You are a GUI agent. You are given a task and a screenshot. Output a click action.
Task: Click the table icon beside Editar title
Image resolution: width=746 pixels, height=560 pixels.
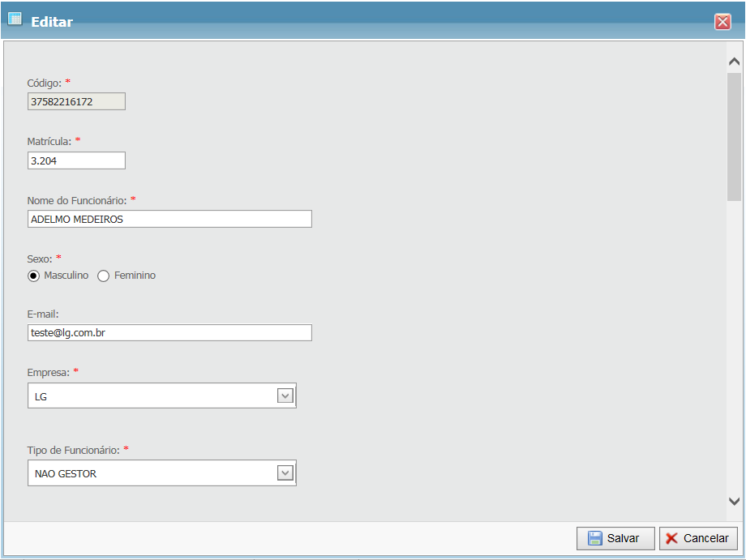coord(15,19)
